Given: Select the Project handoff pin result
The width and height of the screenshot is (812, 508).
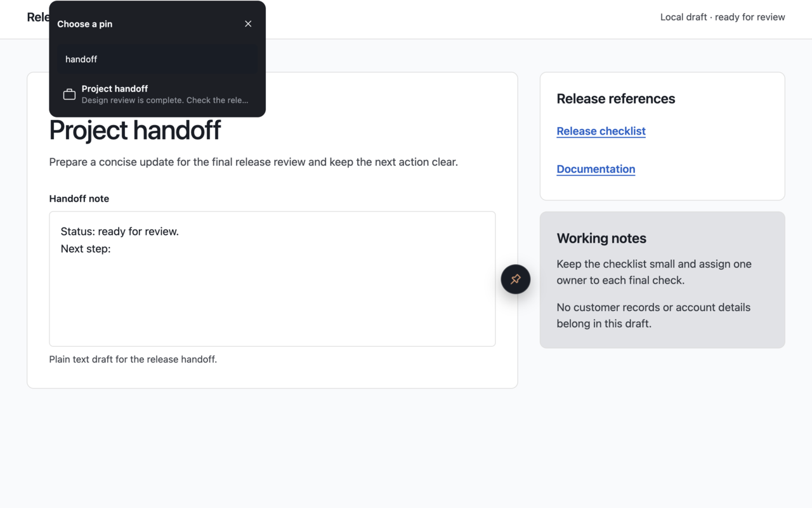Looking at the screenshot, I should pyautogui.click(x=157, y=94).
